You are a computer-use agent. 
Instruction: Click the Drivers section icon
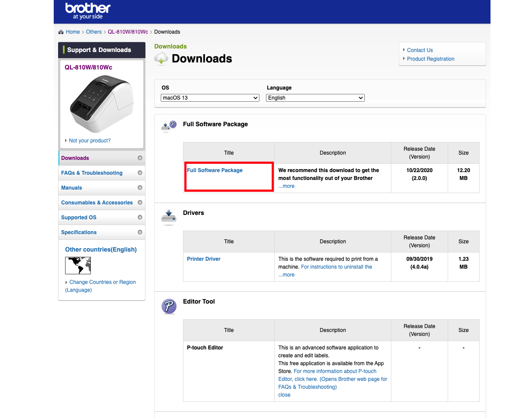tap(169, 216)
